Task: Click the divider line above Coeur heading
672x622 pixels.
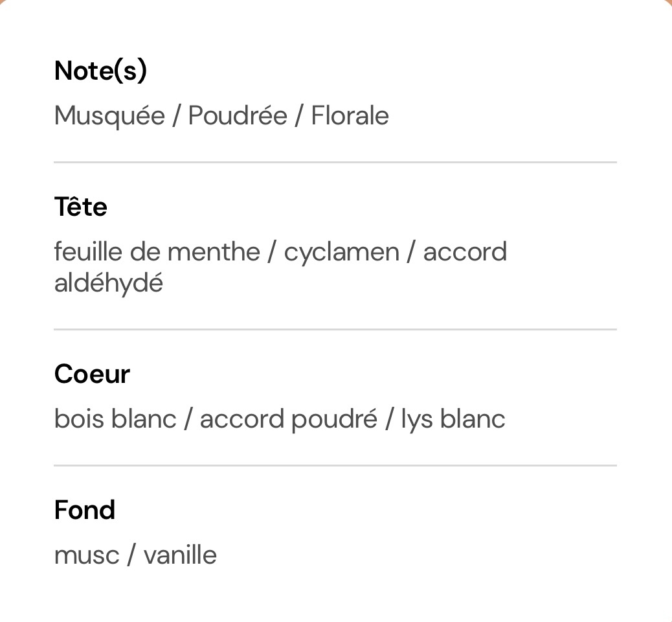Action: click(335, 329)
